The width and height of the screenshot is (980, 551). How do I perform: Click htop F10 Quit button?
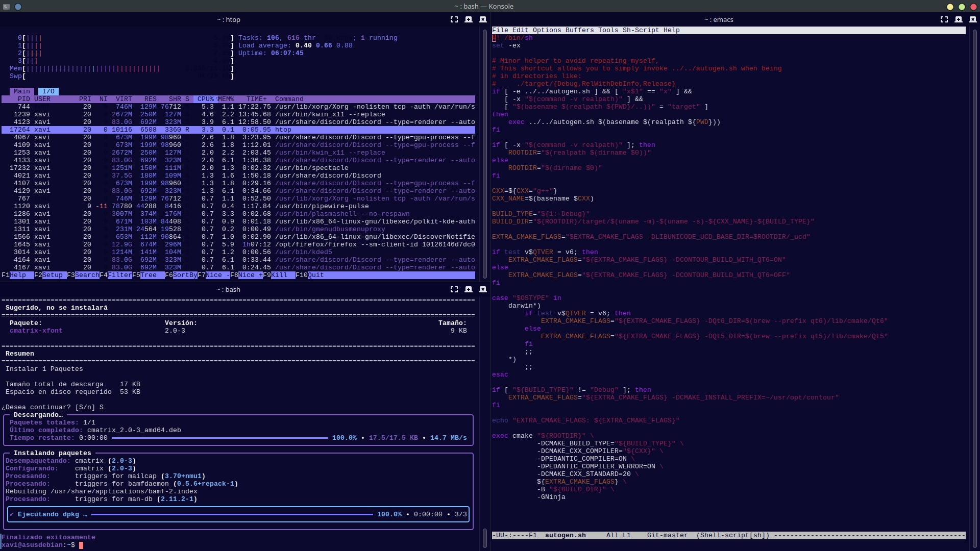(310, 275)
